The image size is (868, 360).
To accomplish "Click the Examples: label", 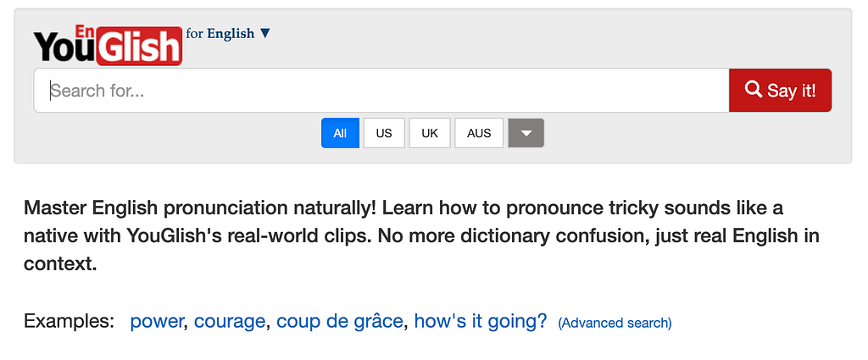I will click(x=69, y=322).
